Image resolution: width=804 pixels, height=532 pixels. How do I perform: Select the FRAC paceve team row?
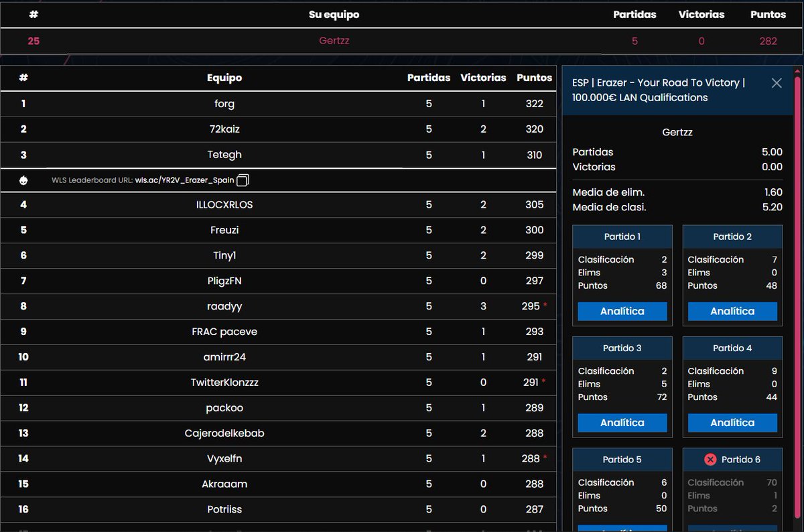(x=278, y=332)
